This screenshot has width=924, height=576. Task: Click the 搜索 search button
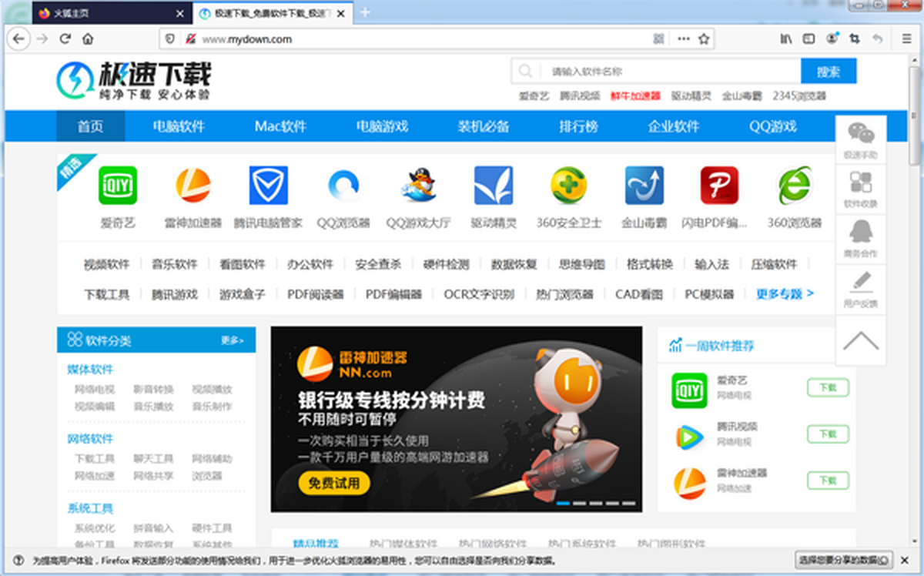point(829,71)
